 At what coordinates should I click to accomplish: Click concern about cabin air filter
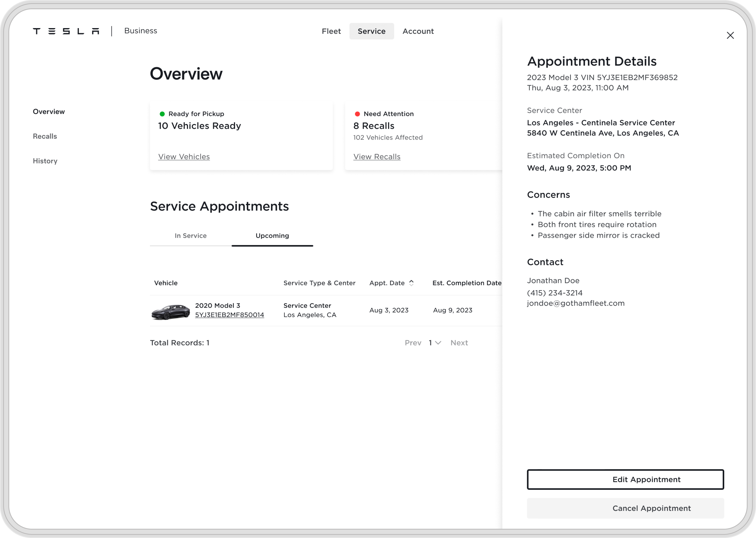click(x=600, y=214)
